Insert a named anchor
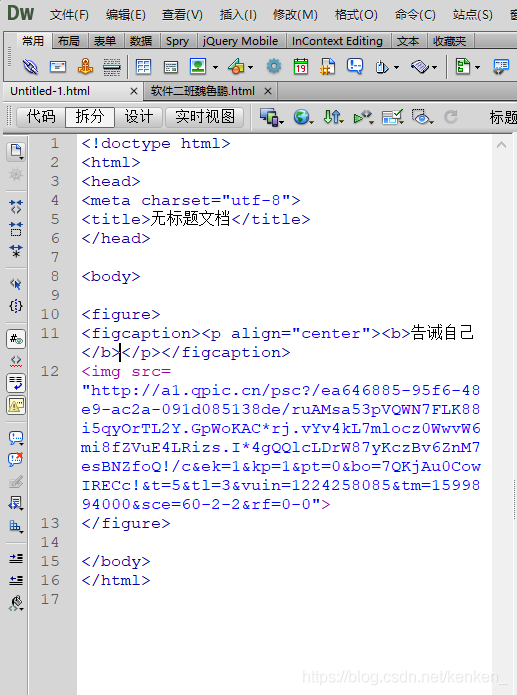Screen dimensions: 517x695 [x=85, y=67]
